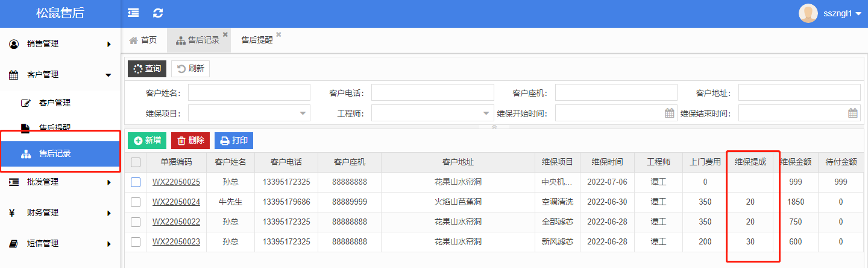This screenshot has width=868, height=268.
Task: Close the 售后提醒 tab
Action: click(x=278, y=34)
